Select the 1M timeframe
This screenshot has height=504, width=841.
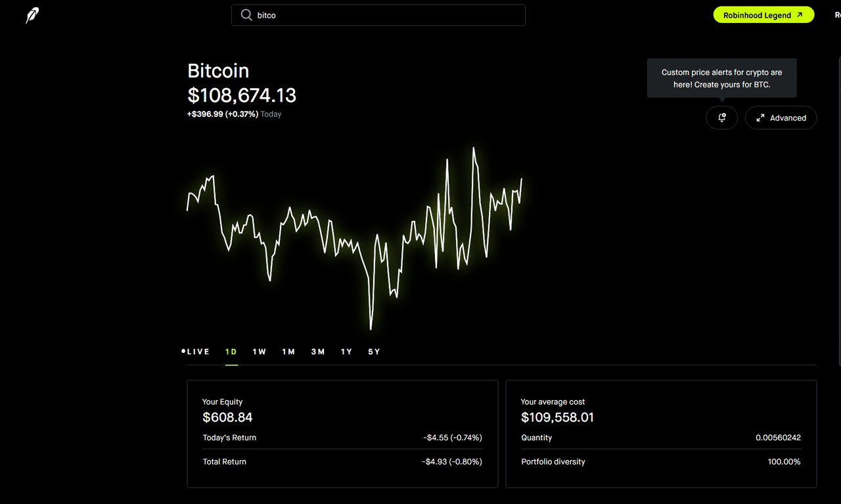click(288, 352)
